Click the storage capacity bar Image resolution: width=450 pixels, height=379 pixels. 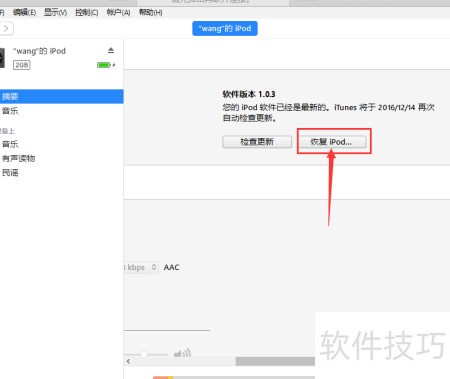(234, 377)
